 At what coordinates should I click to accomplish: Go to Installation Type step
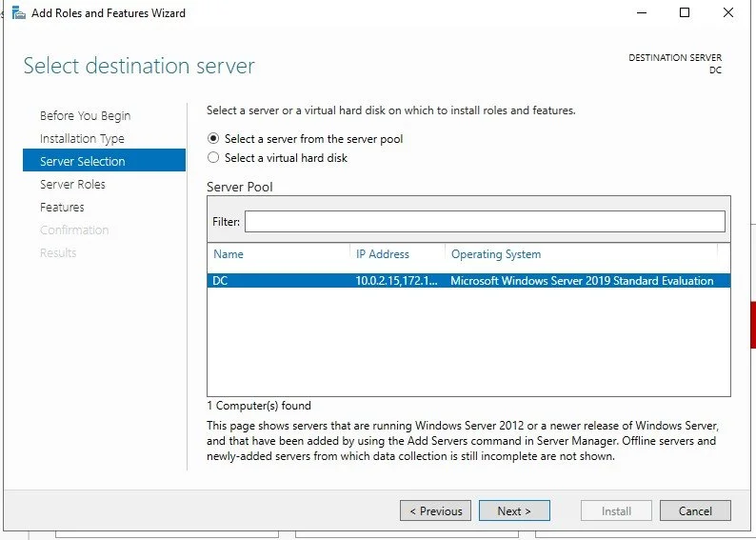(82, 139)
